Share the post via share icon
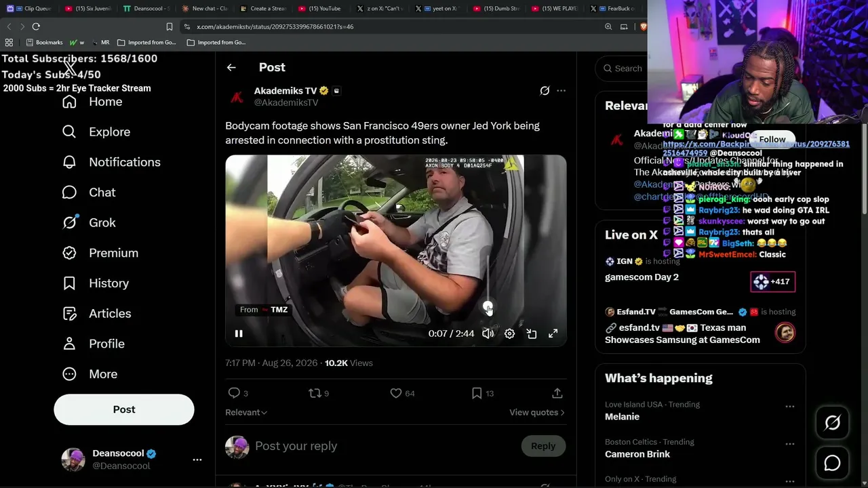The width and height of the screenshot is (868, 488). click(557, 393)
